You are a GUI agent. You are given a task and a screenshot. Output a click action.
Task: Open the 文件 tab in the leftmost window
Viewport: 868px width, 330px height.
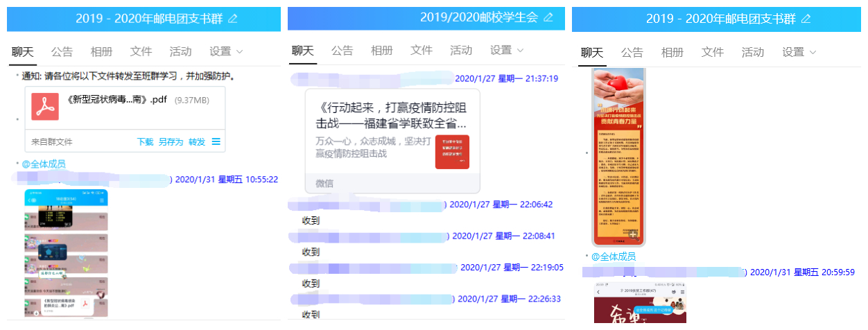[141, 51]
